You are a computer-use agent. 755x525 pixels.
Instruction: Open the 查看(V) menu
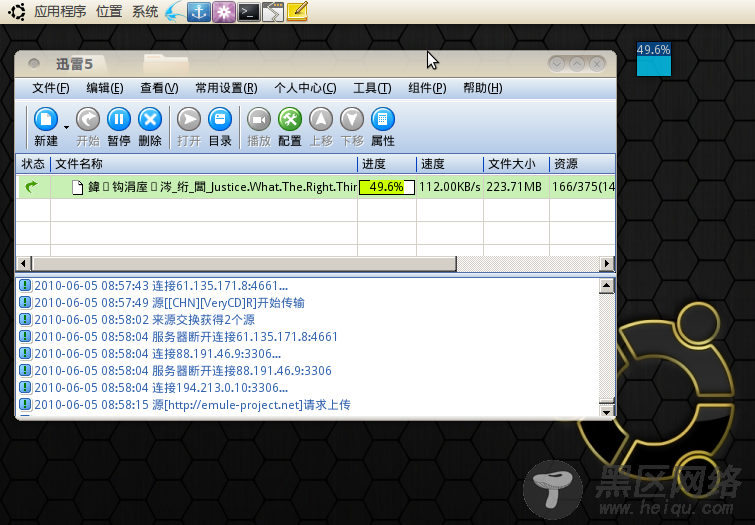(x=159, y=88)
